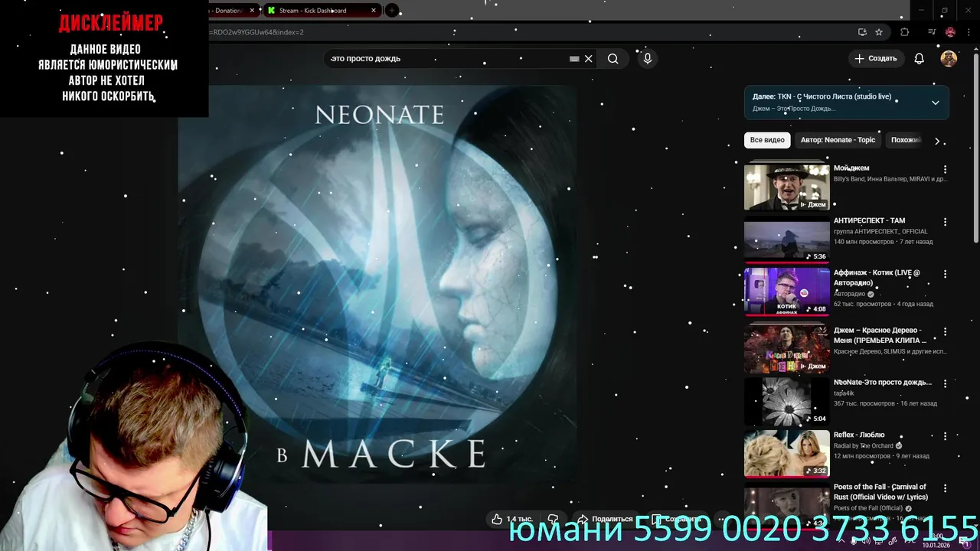Open the three-dot menu for Reflex - Люблю
Viewport: 980px width, 551px height.
(x=945, y=436)
